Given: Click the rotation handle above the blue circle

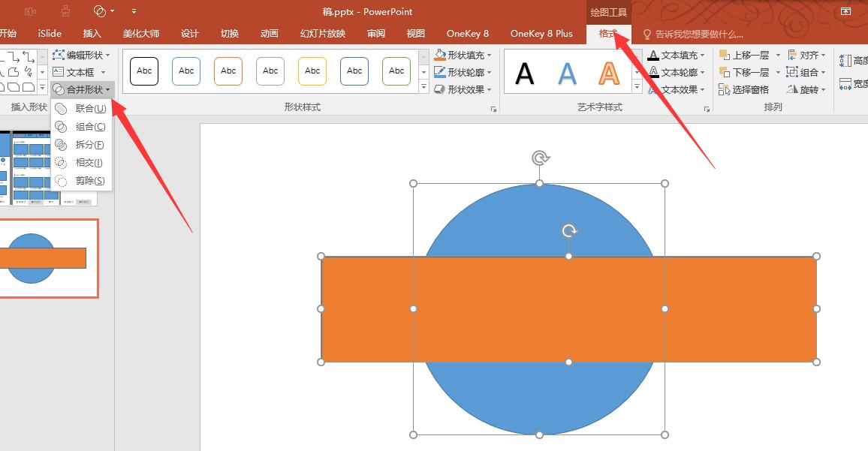Looking at the screenshot, I should tap(540, 158).
